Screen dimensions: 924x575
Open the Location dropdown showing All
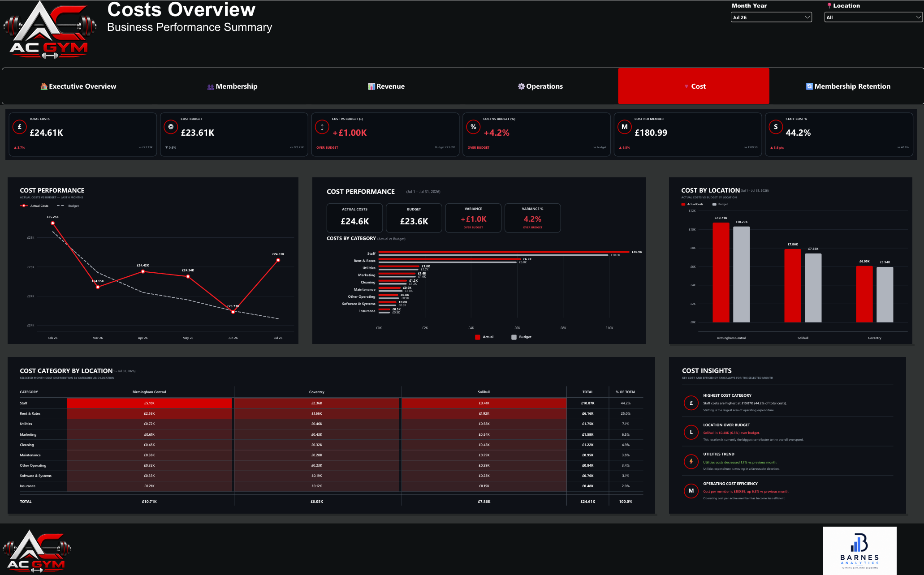(873, 17)
